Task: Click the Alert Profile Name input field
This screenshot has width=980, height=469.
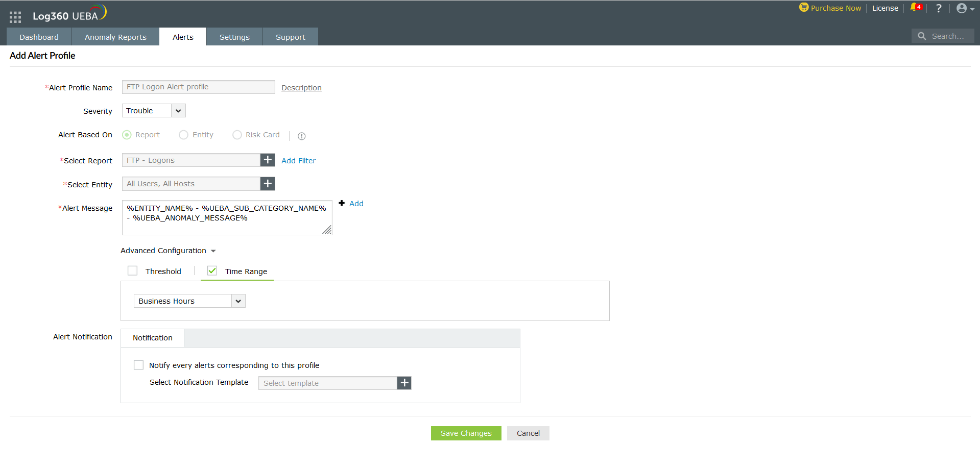Action: tap(198, 87)
